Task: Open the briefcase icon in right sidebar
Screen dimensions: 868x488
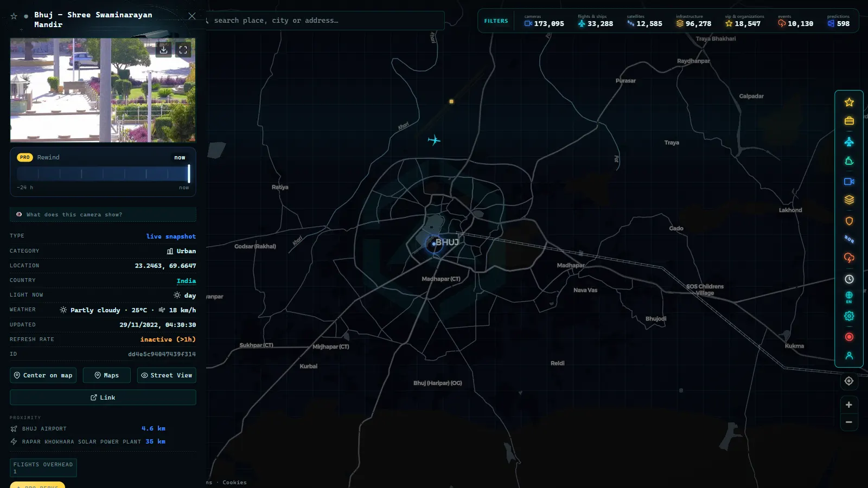Action: tap(849, 121)
